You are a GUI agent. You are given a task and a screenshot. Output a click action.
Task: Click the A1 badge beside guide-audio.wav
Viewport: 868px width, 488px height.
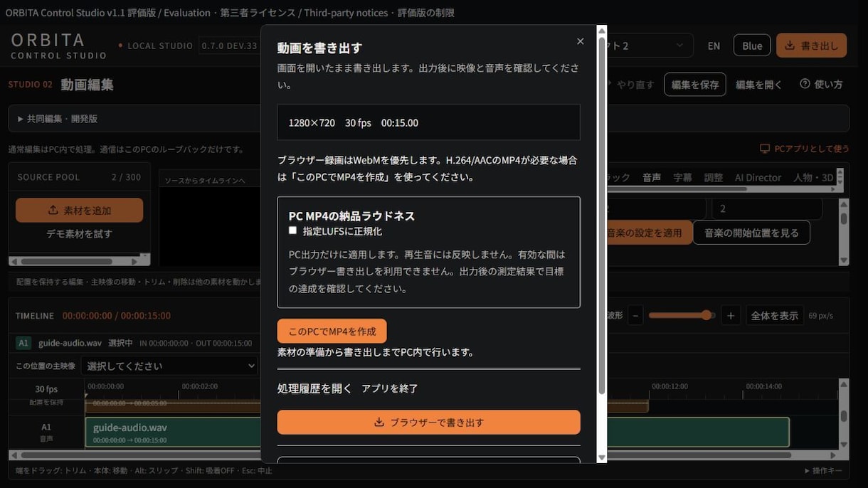click(x=23, y=343)
